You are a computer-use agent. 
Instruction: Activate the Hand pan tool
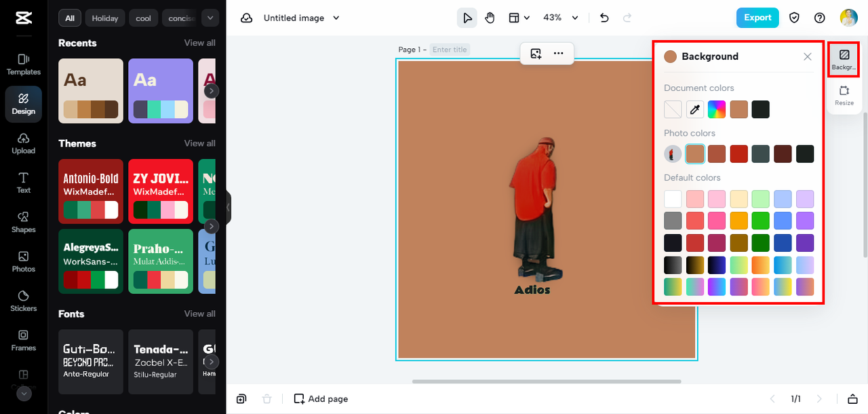490,18
